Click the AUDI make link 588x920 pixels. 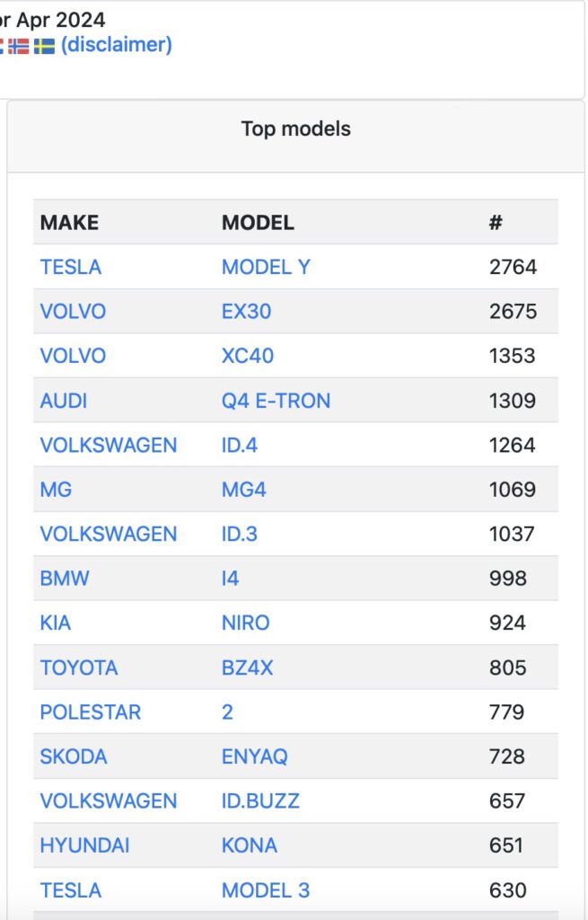64,401
